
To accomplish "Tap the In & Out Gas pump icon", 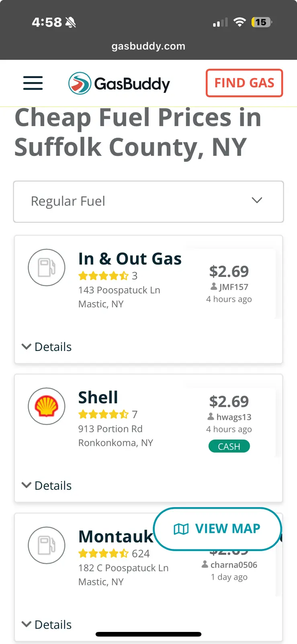I will pos(47,268).
